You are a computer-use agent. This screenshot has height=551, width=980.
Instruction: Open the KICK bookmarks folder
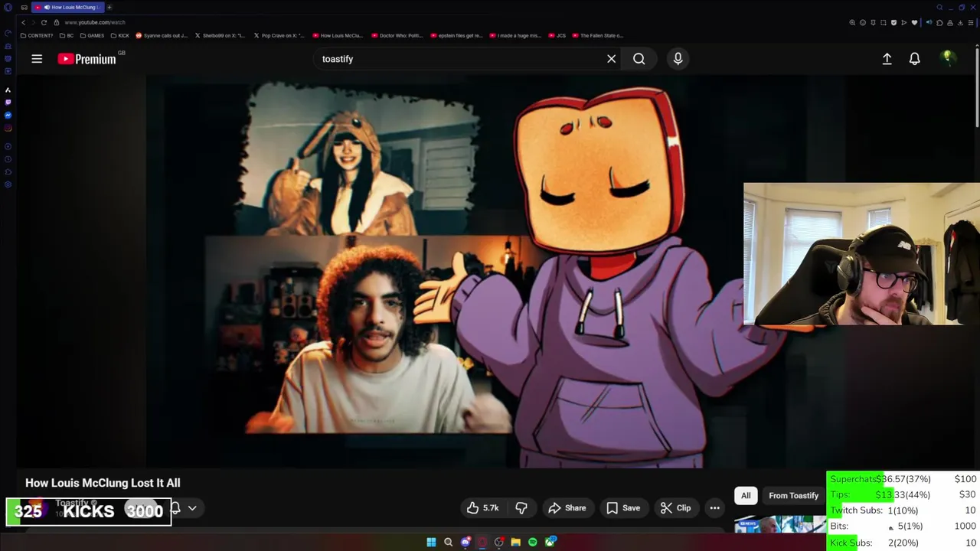(120, 35)
